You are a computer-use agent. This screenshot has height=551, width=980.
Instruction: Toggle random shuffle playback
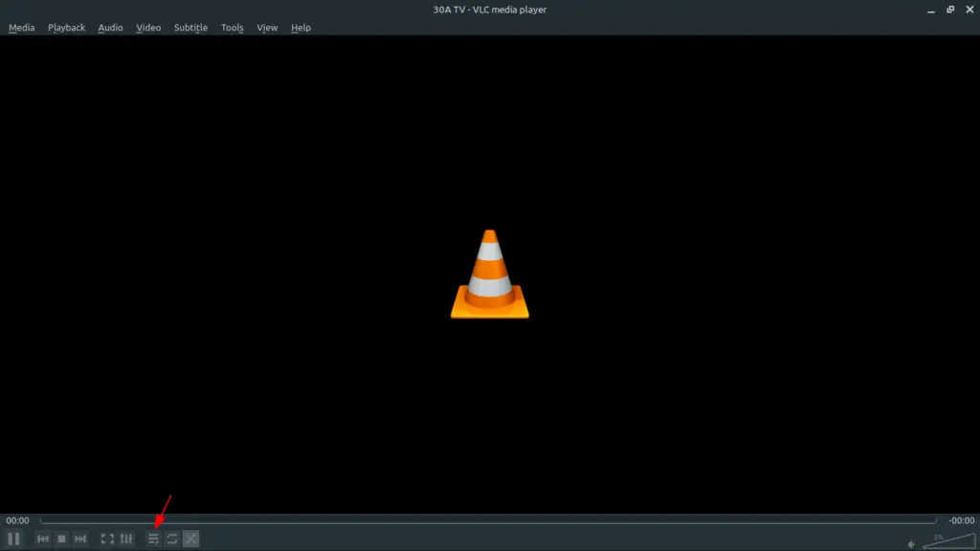point(190,539)
